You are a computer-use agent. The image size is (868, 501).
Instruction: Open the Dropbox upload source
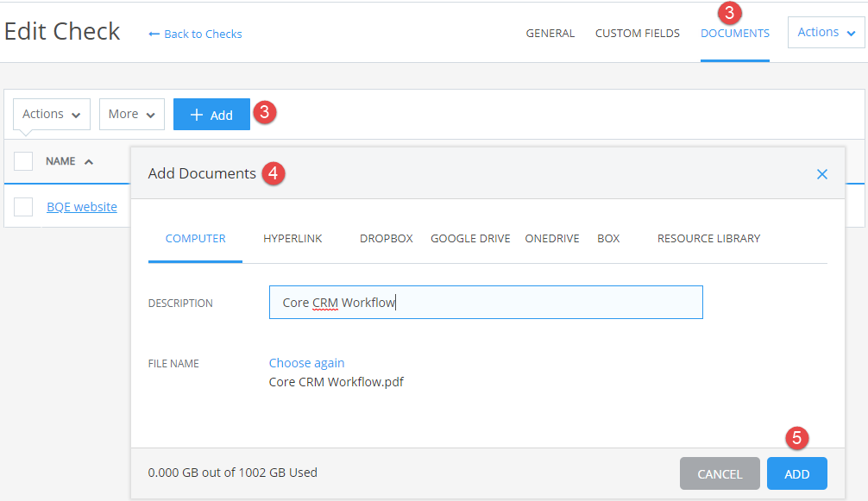tap(387, 238)
